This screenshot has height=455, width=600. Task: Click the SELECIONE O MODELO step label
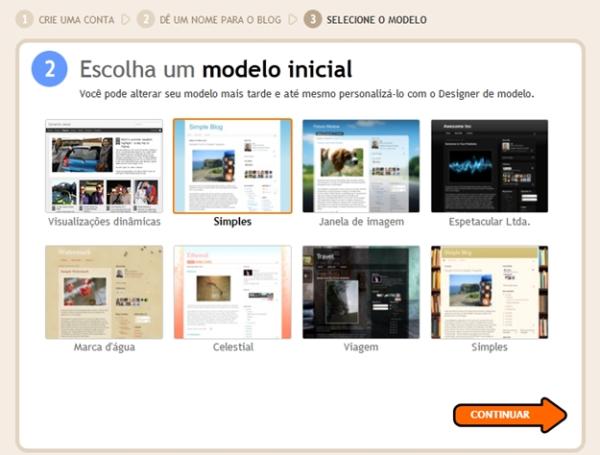[x=377, y=20]
